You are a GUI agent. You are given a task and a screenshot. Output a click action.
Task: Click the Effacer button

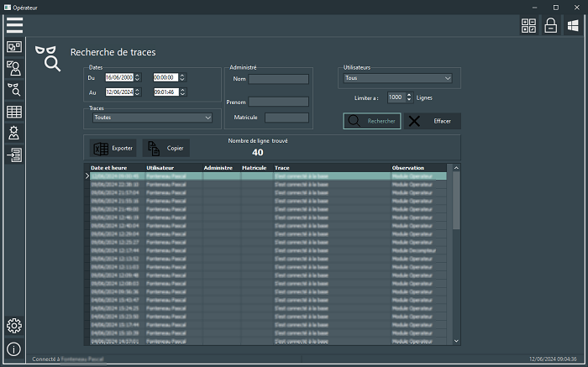(433, 121)
